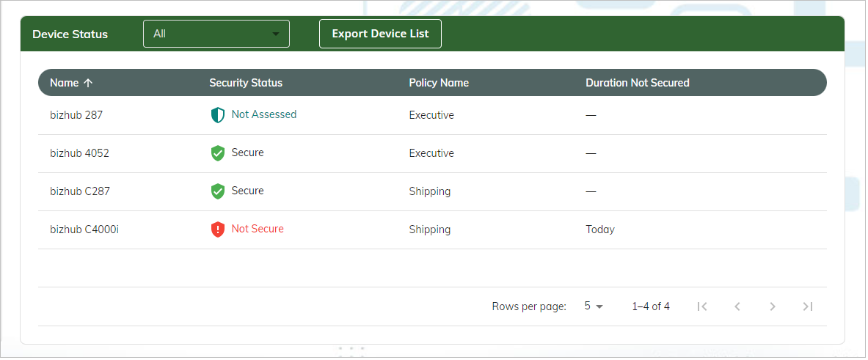Click the green Secure shield for bizhub 4052

tap(217, 153)
